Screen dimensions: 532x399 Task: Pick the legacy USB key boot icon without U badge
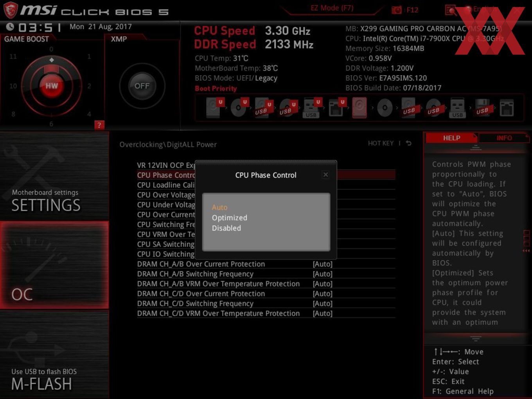pyautogui.click(x=457, y=108)
